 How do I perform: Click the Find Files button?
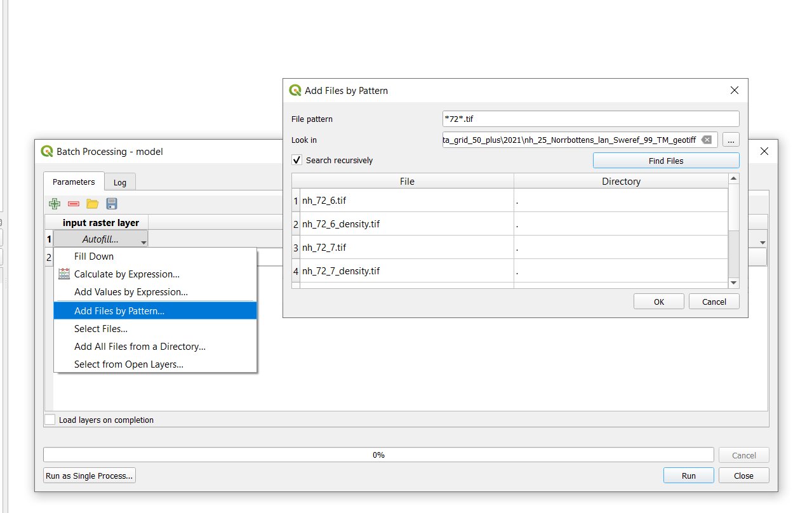click(665, 160)
